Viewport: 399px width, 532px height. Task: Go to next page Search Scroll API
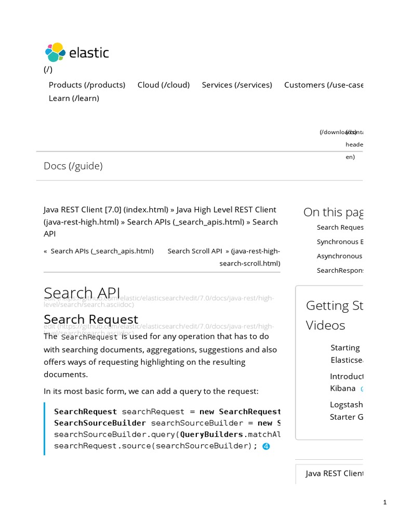click(x=224, y=257)
